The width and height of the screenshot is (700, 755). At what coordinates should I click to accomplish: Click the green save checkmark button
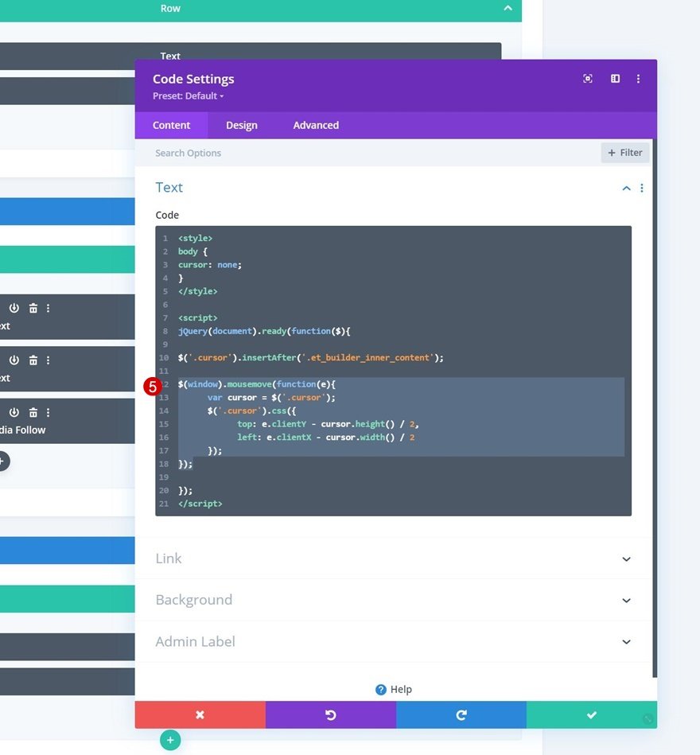[592, 714]
